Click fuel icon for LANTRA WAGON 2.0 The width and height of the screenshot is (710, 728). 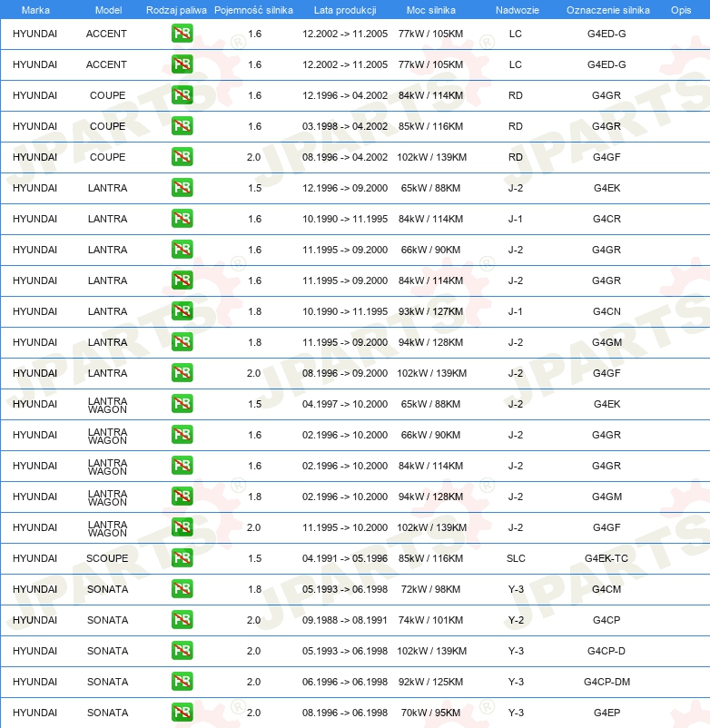[x=182, y=527]
